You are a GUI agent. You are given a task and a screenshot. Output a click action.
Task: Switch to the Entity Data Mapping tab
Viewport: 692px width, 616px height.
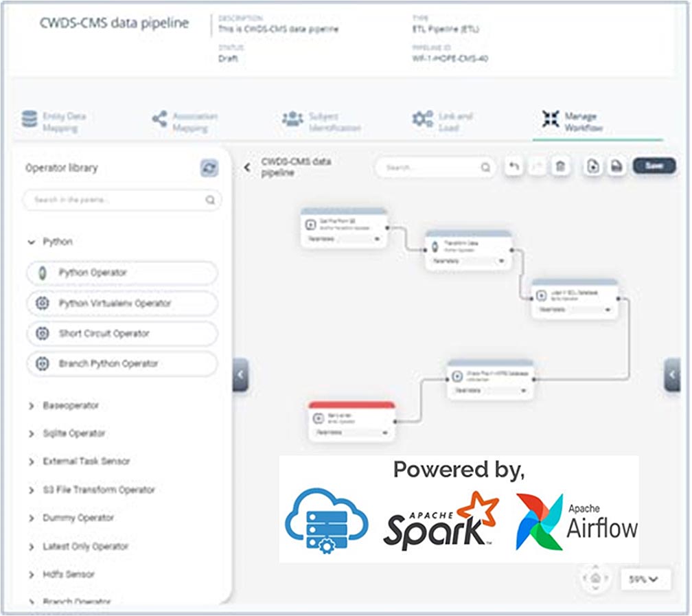(54, 122)
